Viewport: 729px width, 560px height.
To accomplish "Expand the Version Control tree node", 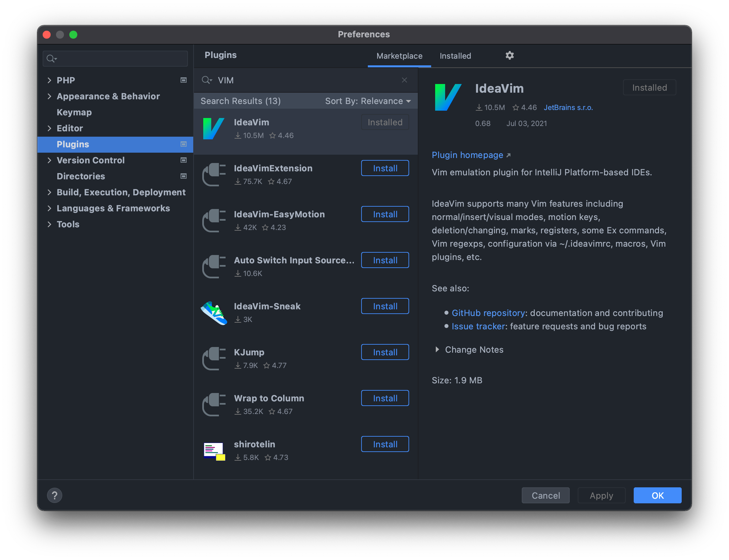I will pos(49,160).
